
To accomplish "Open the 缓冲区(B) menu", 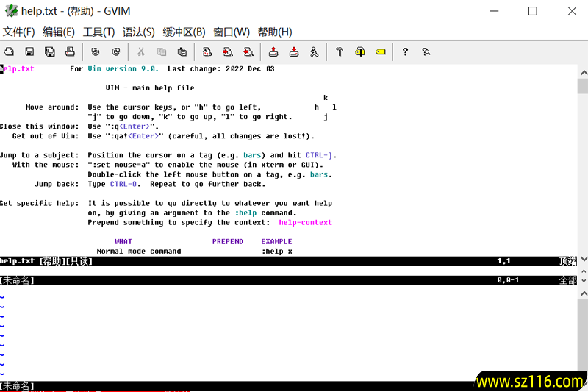I will pos(184,32).
